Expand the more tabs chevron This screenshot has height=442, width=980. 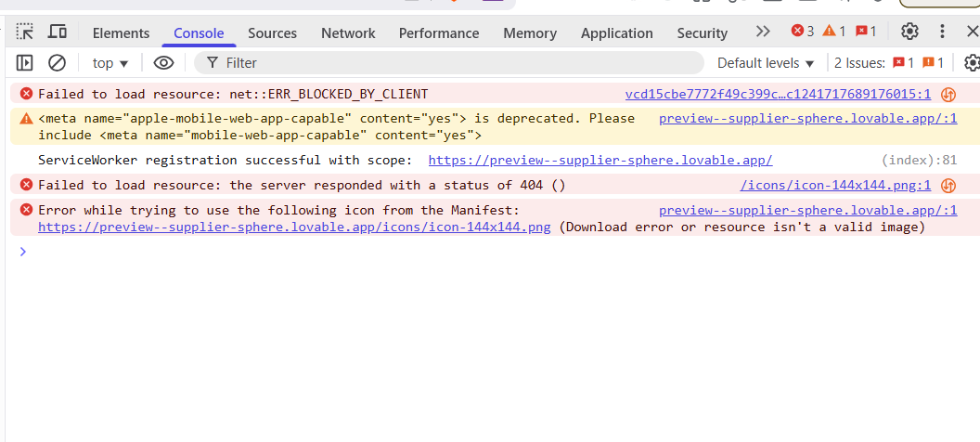[x=763, y=32]
